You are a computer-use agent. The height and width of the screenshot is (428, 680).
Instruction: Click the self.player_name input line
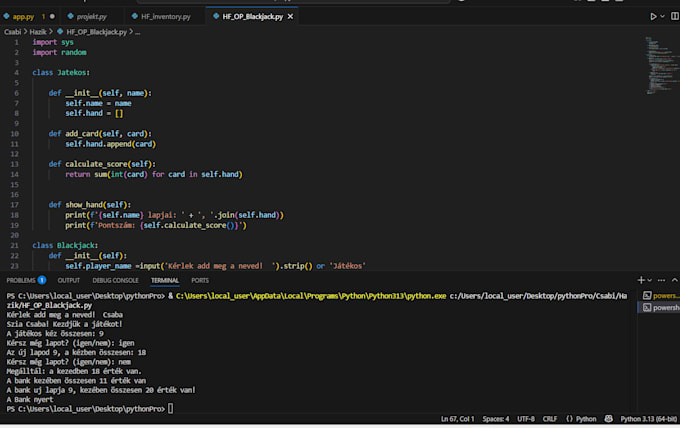[x=216, y=266]
